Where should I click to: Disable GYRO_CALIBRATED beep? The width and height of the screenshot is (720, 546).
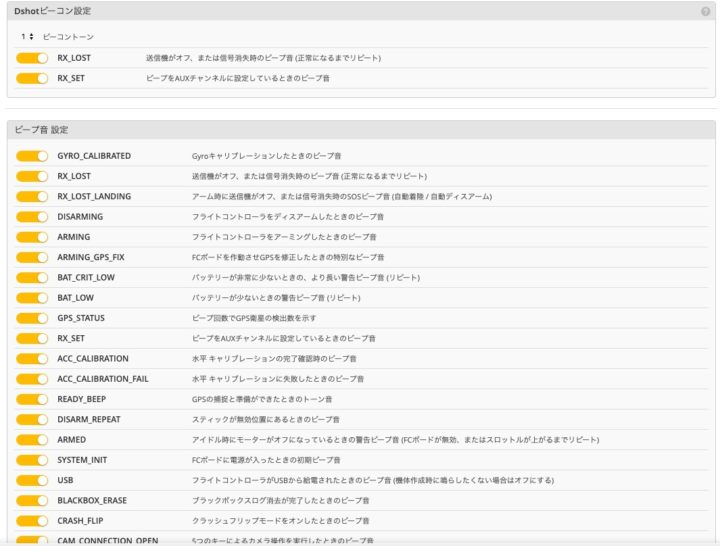click(x=32, y=156)
